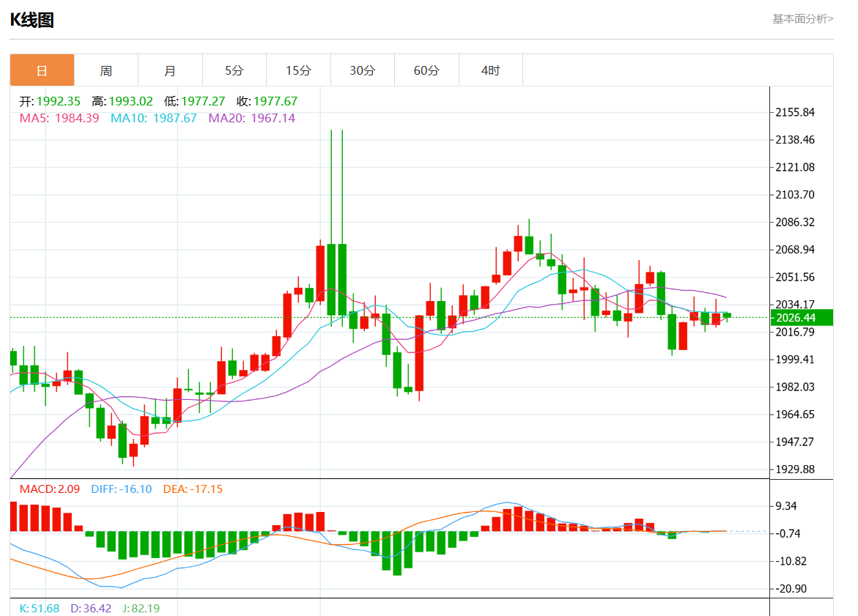Click the D: 36.42 KDJ value
Image resolution: width=858 pixels, height=616 pixels.
pos(91,609)
